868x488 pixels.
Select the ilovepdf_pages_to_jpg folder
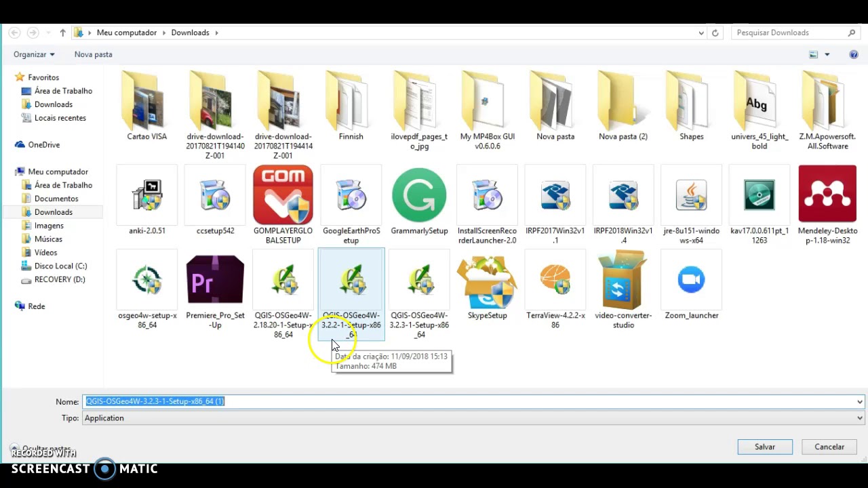pyautogui.click(x=419, y=112)
